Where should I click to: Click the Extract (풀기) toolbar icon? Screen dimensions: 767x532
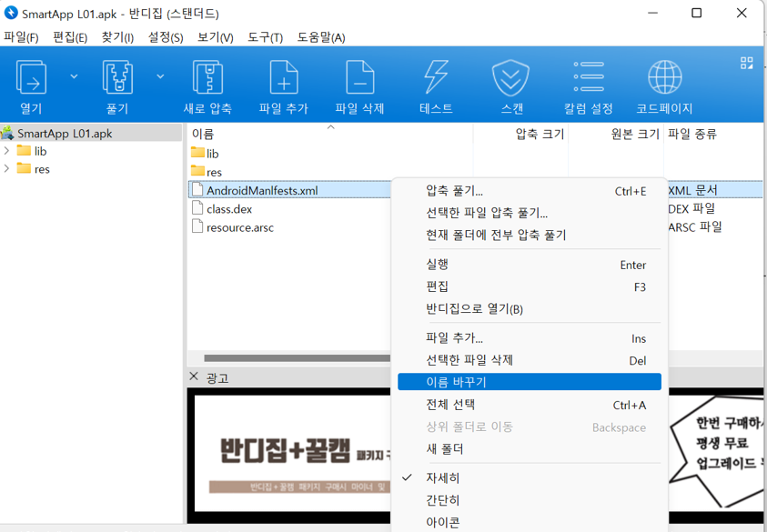pos(117,76)
